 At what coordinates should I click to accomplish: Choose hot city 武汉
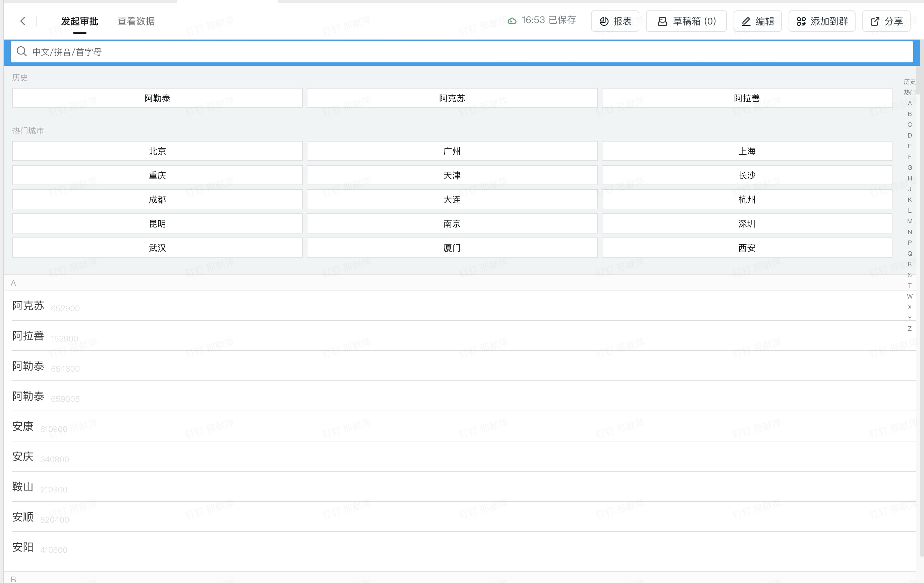157,248
